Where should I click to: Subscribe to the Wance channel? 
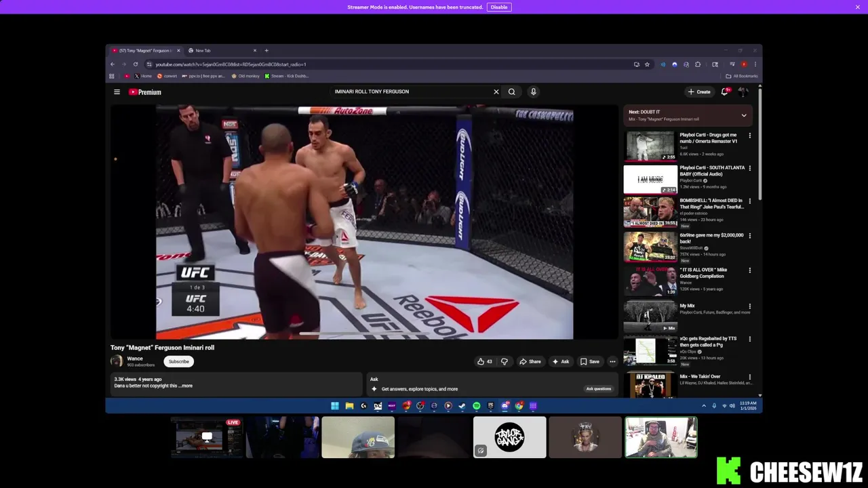[x=179, y=361]
